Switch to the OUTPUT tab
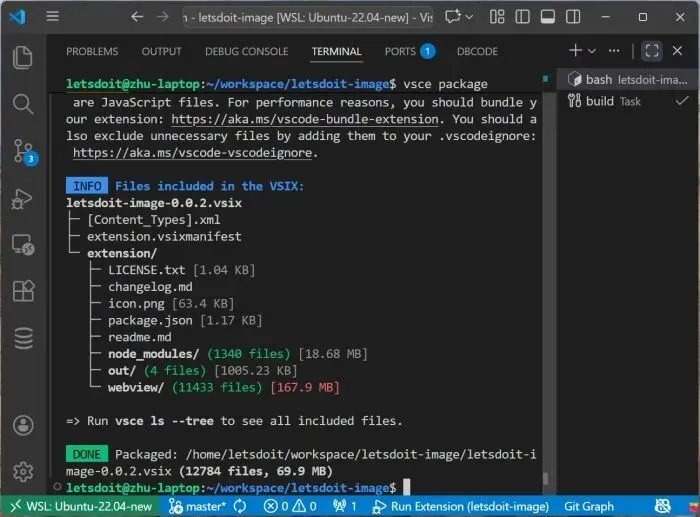700x517 pixels. click(x=162, y=51)
